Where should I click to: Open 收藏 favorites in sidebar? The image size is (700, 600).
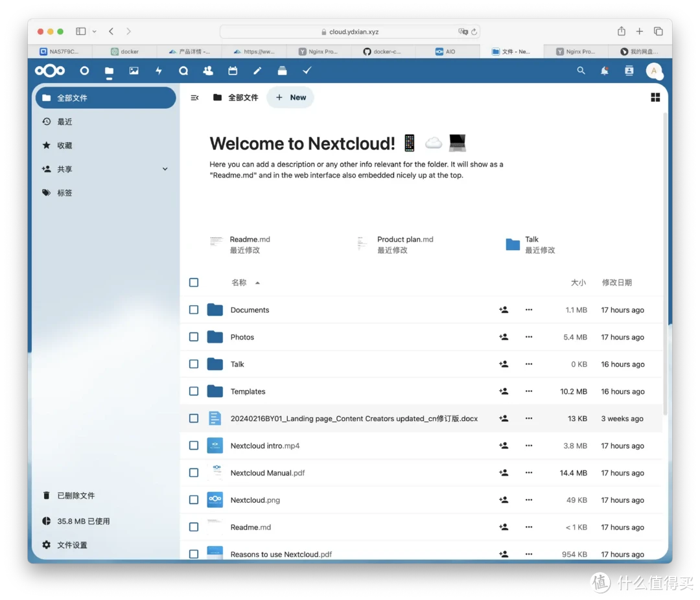[x=106, y=146]
